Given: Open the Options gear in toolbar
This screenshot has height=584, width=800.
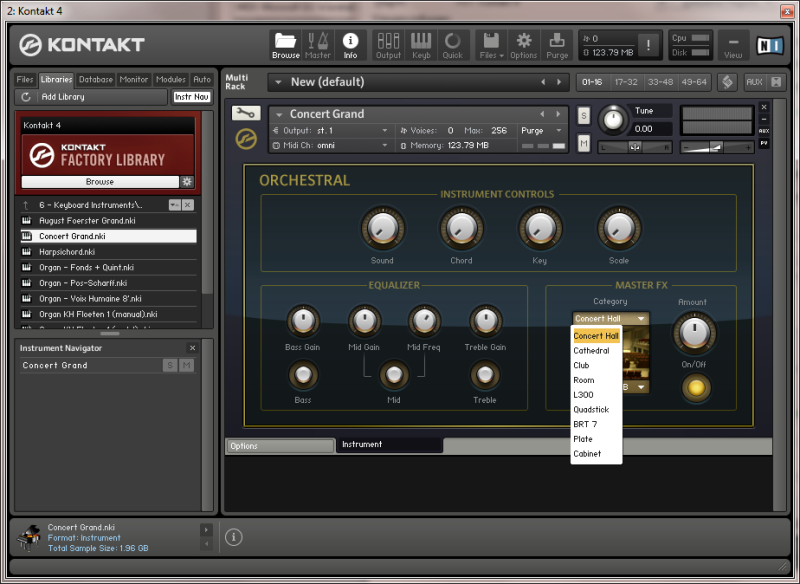Looking at the screenshot, I should [524, 44].
